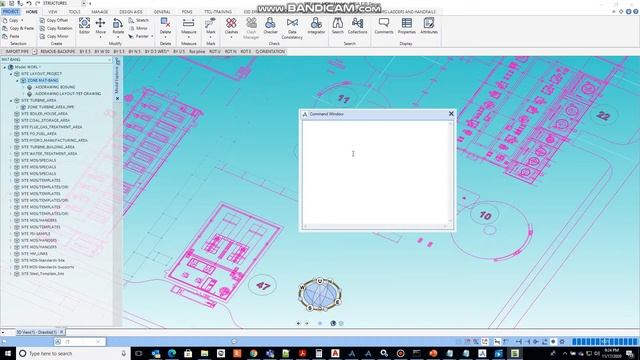Switch to the MANAGE ribbon tab
The width and height of the screenshot is (640, 360).
click(100, 12)
